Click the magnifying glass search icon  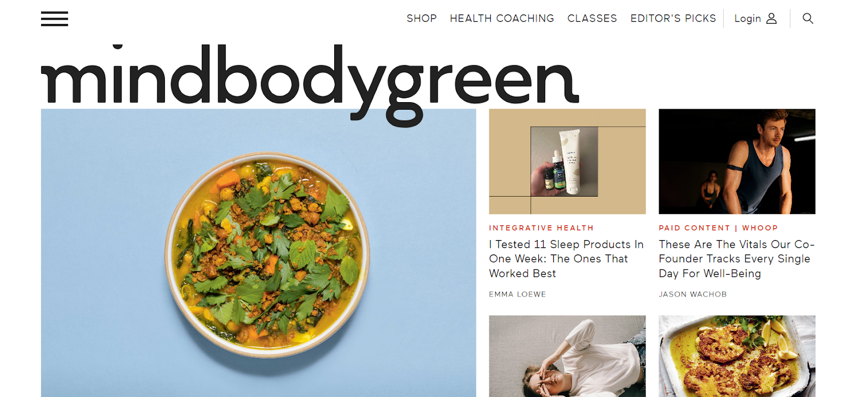[x=808, y=18]
